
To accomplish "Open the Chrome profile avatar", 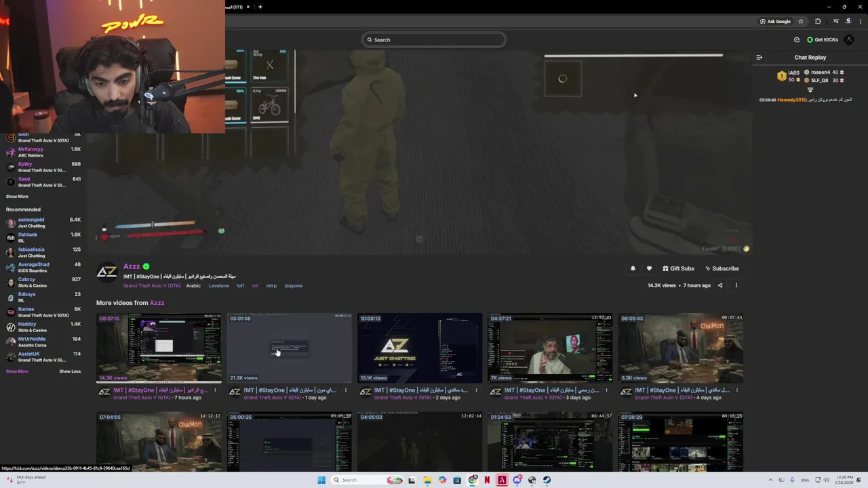I will tap(848, 21).
